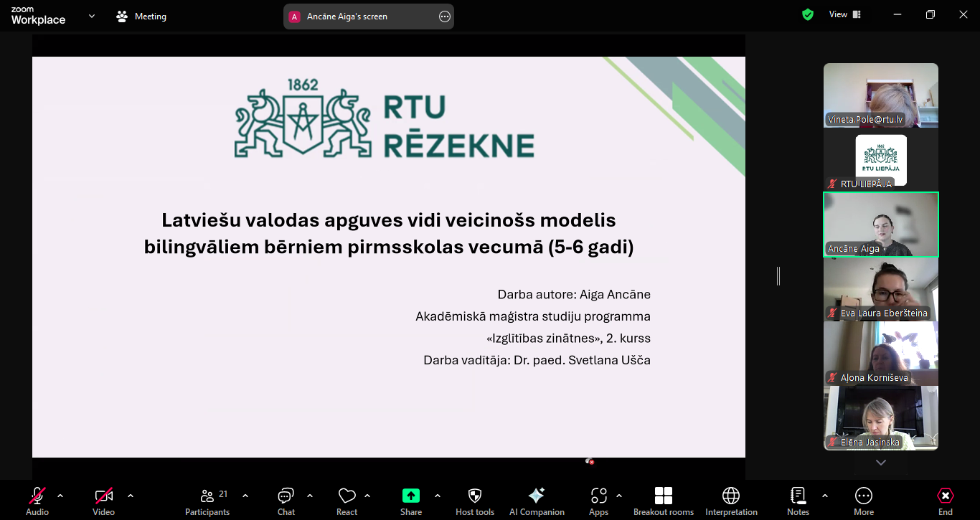Screen dimensions: 980x520
Task: Open the Notes panel
Action: pos(798,501)
